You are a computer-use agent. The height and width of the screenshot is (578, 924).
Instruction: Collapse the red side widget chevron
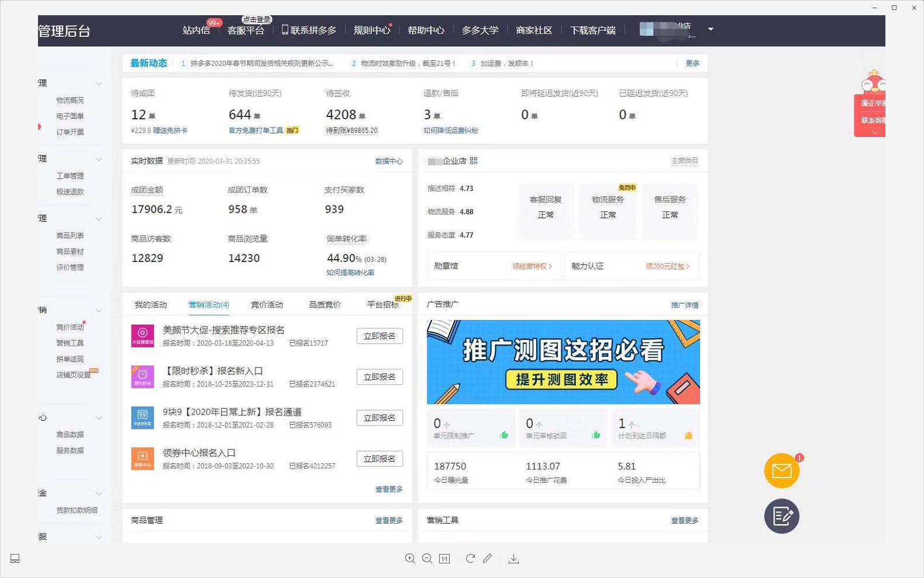point(875,132)
